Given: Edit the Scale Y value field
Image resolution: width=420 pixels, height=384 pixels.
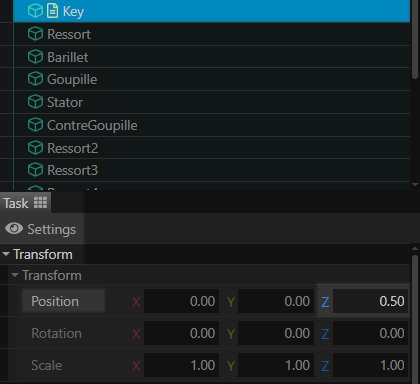Looking at the screenshot, I should pyautogui.click(x=276, y=365).
